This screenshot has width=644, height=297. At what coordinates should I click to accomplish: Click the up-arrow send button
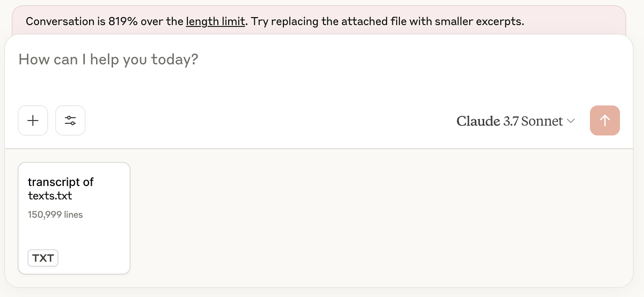pos(605,121)
